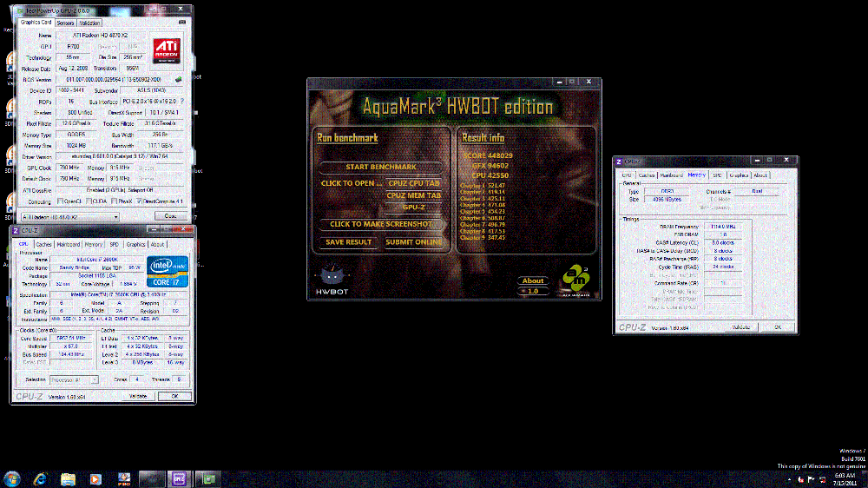
Task: Click Validate in right CPU-Z window
Action: (741, 327)
